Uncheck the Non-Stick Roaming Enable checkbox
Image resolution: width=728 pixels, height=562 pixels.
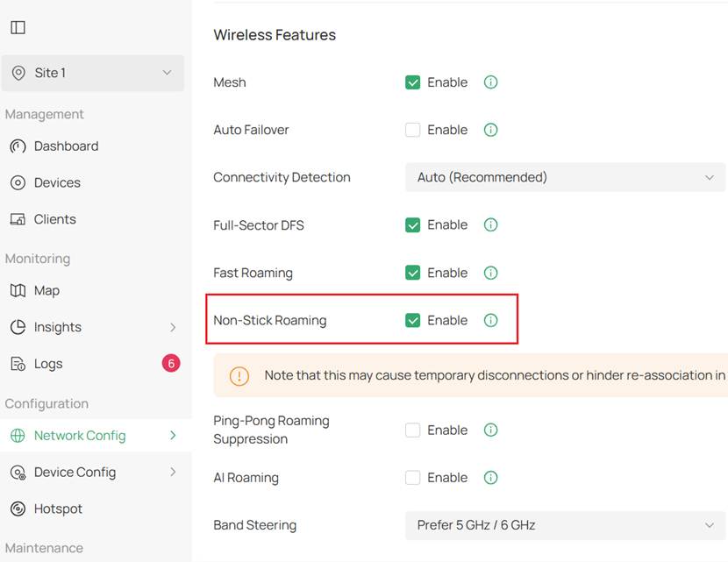point(413,320)
